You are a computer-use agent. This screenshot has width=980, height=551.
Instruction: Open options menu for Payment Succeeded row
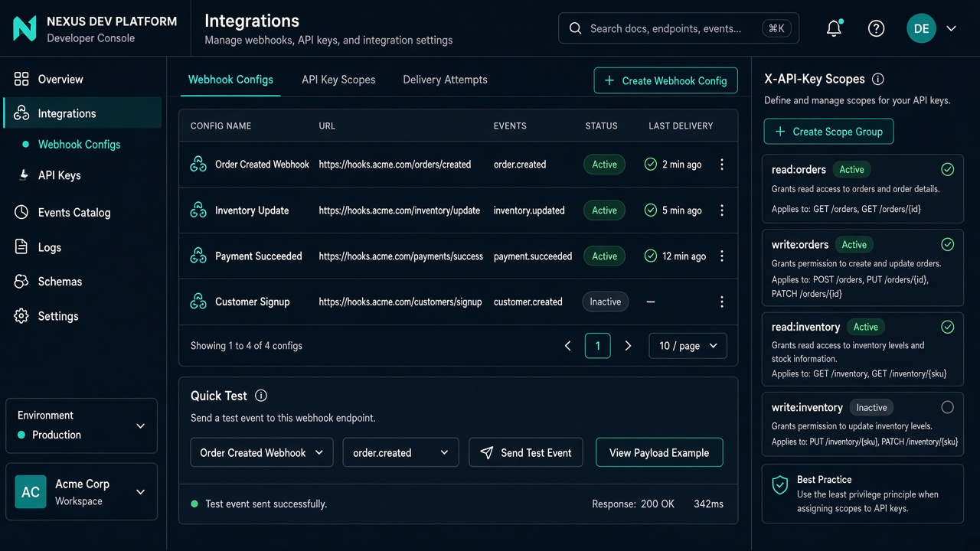(x=721, y=256)
